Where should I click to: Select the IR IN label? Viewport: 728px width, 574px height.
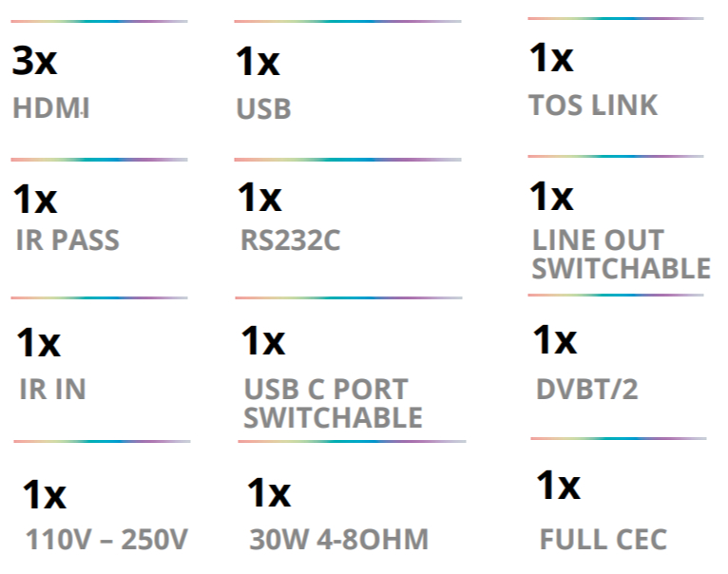[52, 390]
